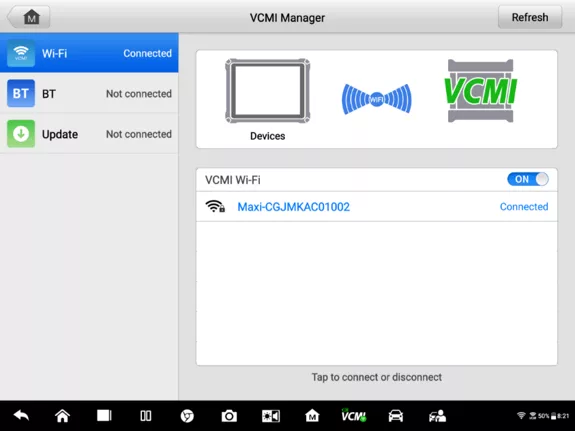Tap the VCMI status icon in bottom bar
Screen dimensions: 575x431
[x=354, y=415]
